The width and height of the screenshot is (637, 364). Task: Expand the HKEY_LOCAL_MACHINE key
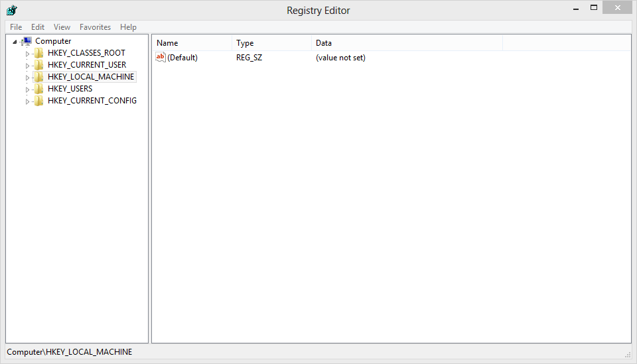[x=27, y=78]
